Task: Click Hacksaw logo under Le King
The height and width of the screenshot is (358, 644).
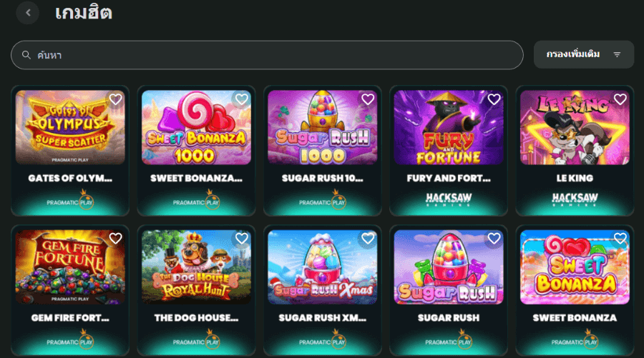Action: [x=575, y=199]
